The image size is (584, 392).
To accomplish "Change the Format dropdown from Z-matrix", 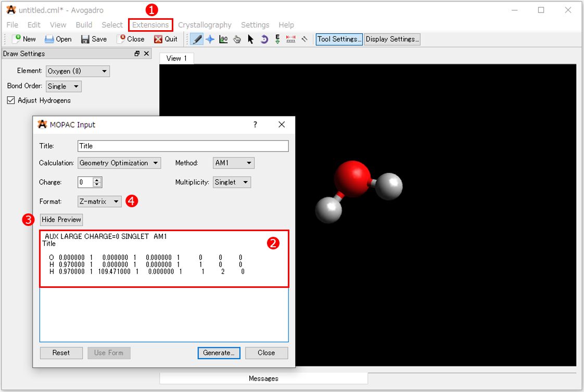I will 99,201.
